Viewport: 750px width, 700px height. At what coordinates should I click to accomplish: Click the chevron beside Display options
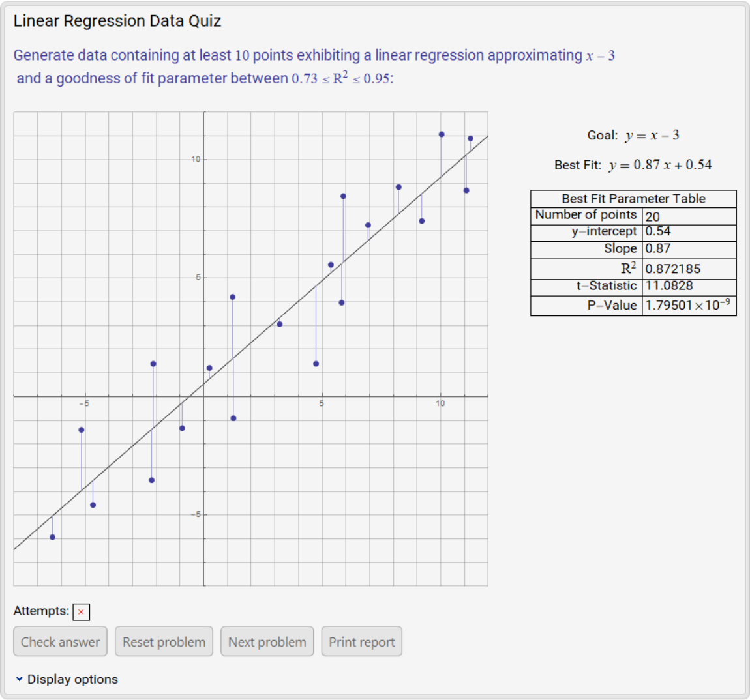point(19,678)
